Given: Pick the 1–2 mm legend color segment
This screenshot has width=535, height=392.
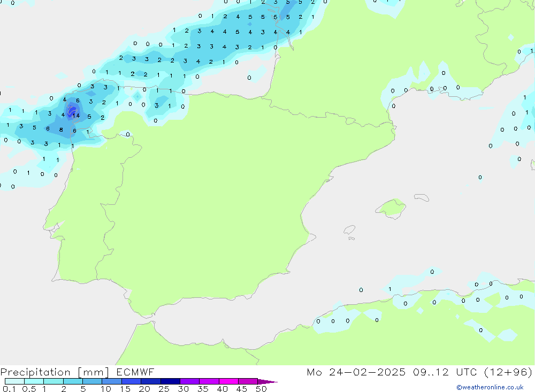Looking at the screenshot, I should [x=53, y=381].
